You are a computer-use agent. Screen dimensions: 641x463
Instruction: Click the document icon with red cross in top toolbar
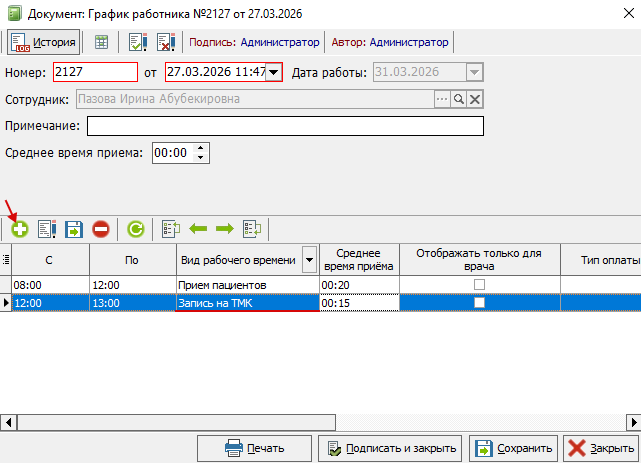coord(166,42)
